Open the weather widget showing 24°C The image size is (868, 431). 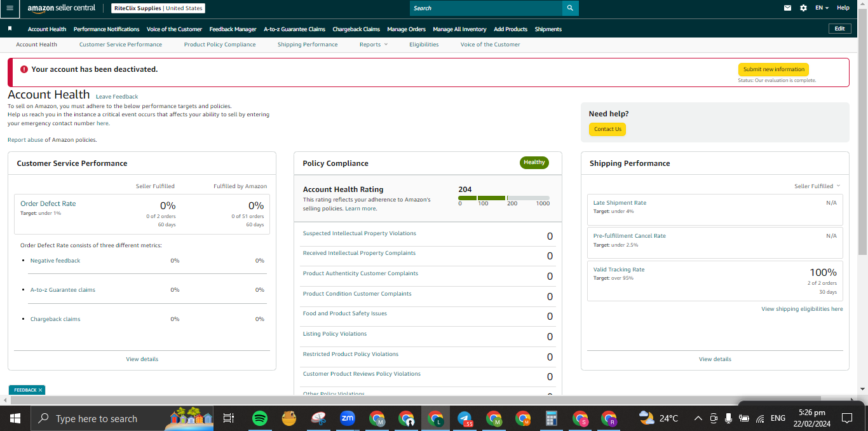(658, 418)
